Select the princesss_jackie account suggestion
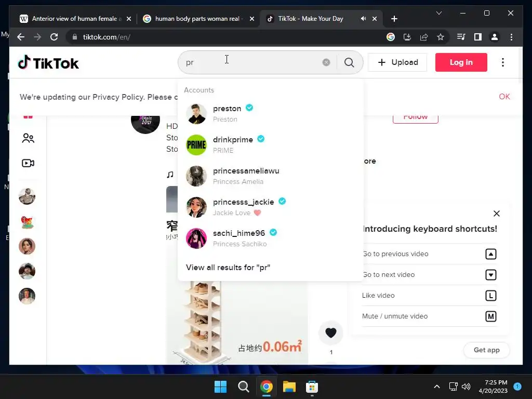This screenshot has width=532, height=399. point(270,207)
